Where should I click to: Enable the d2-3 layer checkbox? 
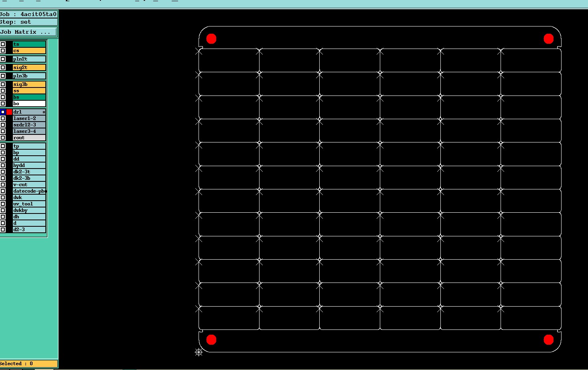tap(3, 230)
